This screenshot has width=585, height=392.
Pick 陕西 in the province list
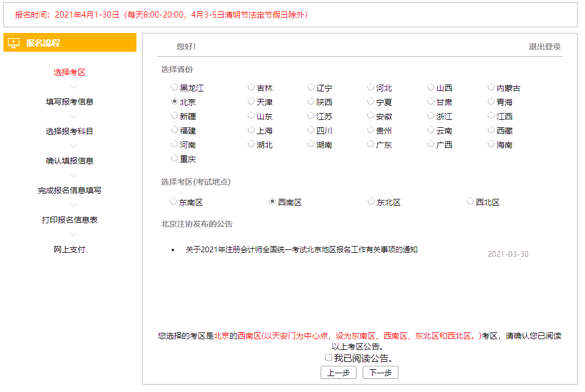(311, 102)
